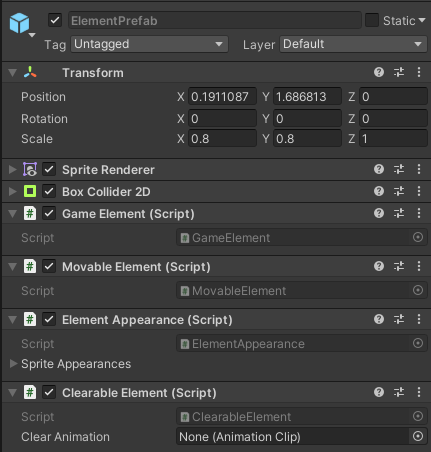Viewport: 431px width, 452px height.
Task: Click the Position X value field
Action: [222, 97]
